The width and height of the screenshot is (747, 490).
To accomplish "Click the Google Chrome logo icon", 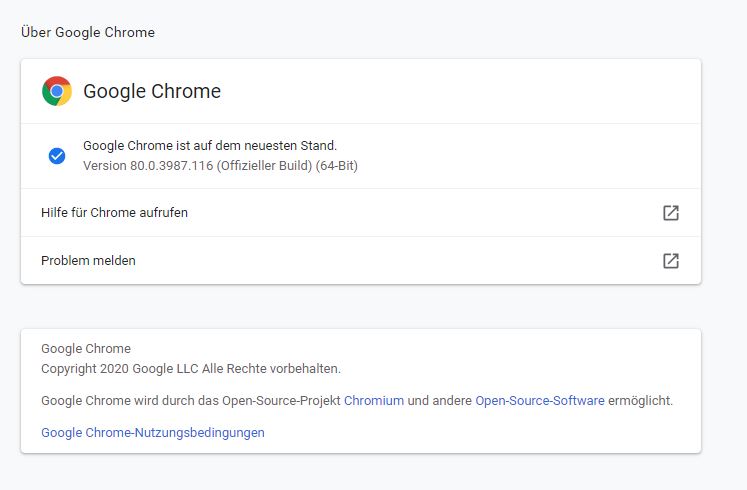I will 57,92.
